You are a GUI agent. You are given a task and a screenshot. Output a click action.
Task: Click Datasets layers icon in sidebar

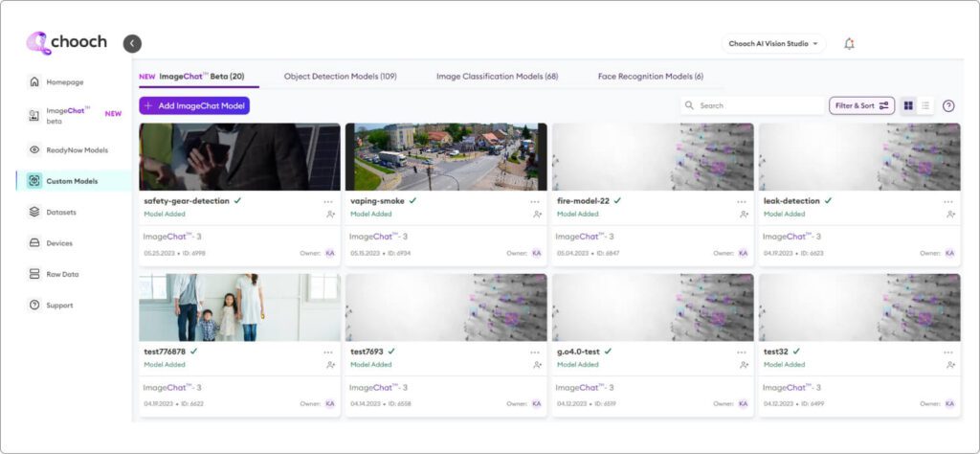point(35,212)
